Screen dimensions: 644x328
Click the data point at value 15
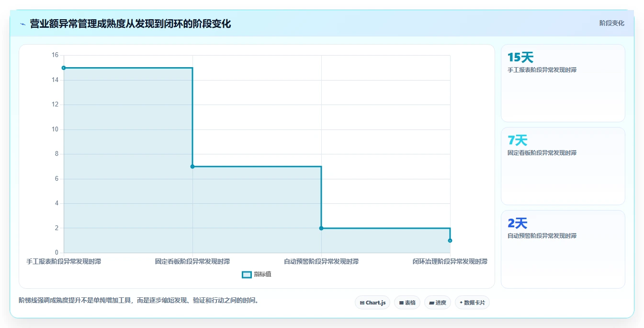coord(64,68)
